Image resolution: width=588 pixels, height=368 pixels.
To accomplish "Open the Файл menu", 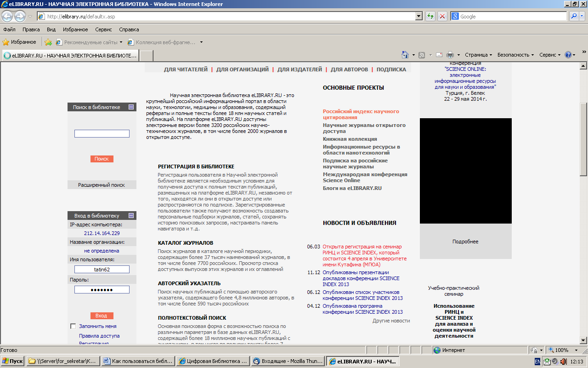I will point(9,29).
